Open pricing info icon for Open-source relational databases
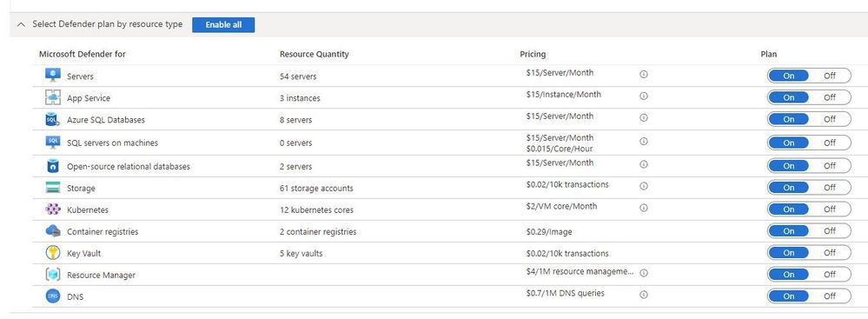The height and width of the screenshot is (319, 868). (x=643, y=164)
